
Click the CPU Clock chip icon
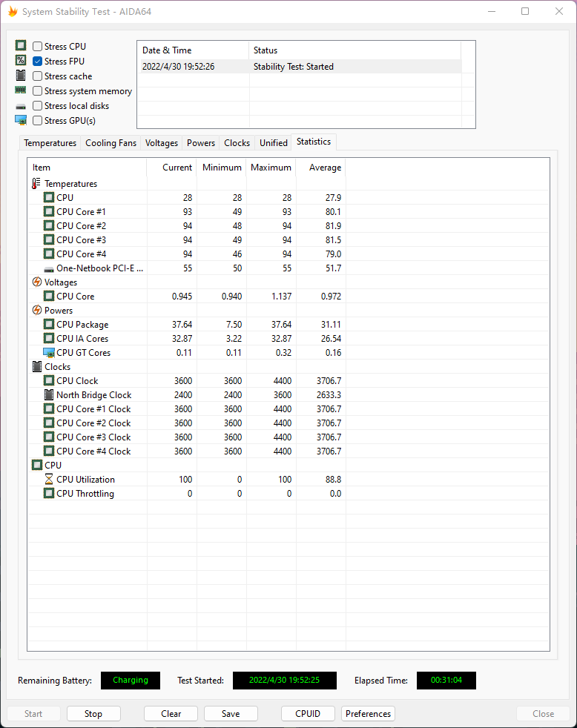49,380
